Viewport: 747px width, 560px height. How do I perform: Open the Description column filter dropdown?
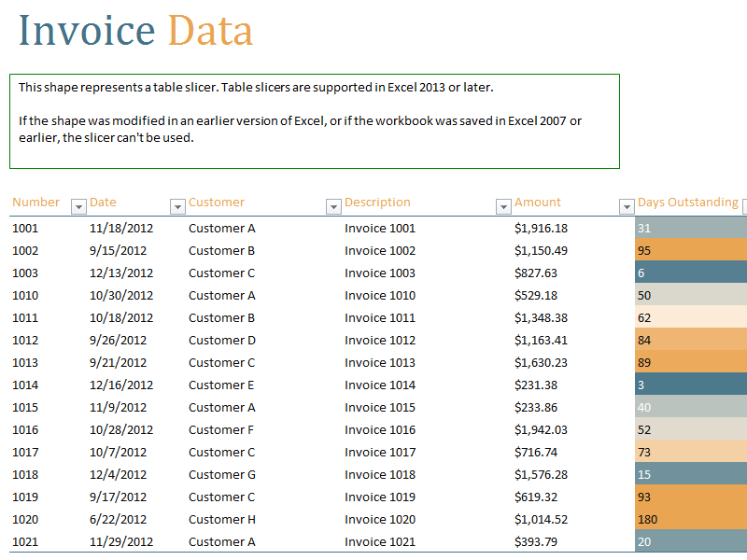coord(503,206)
